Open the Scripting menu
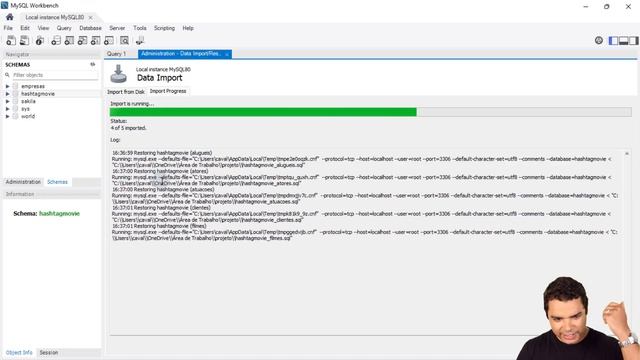 pyautogui.click(x=164, y=28)
